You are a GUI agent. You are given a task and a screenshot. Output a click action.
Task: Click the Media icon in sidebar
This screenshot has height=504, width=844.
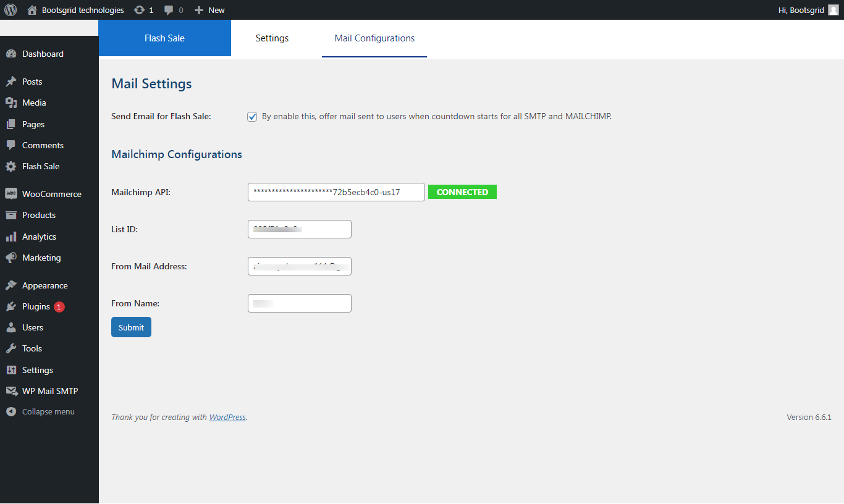point(11,103)
